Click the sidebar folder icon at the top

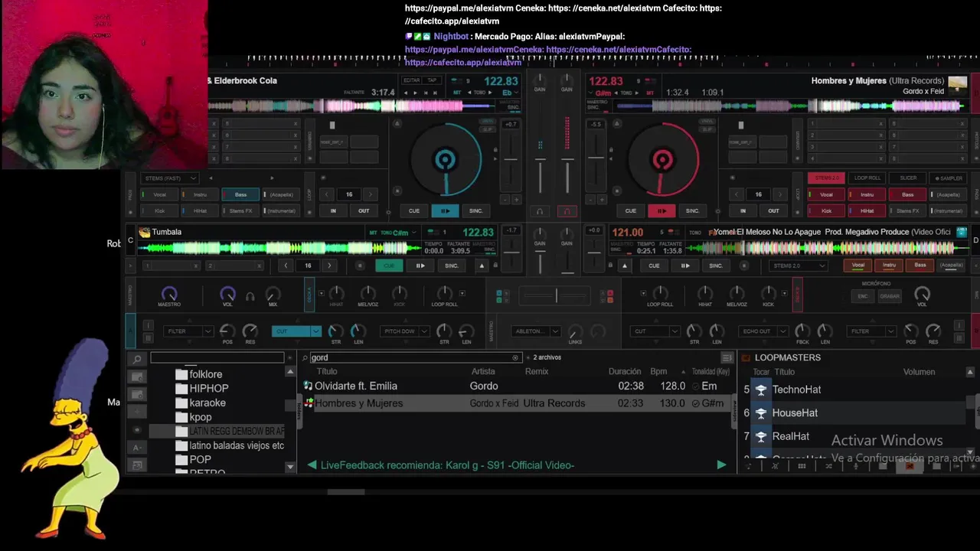137,377
